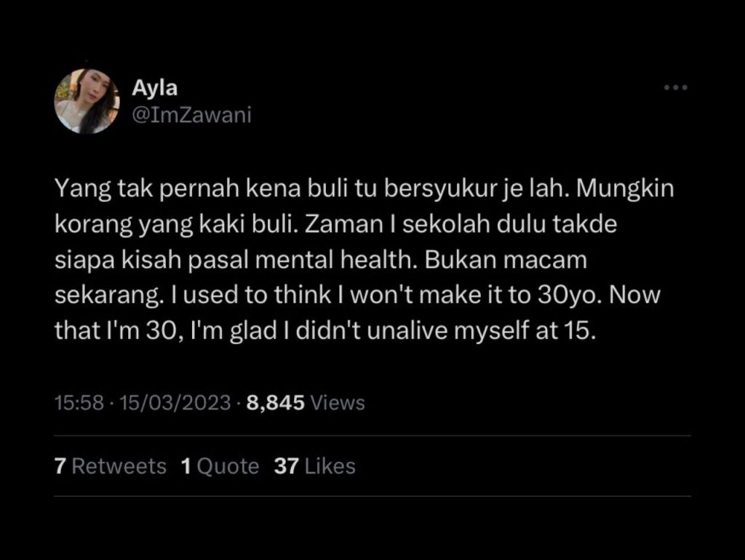Image resolution: width=745 pixels, height=560 pixels.
Task: Open the 15:58 timestamp link
Action: click(x=79, y=403)
